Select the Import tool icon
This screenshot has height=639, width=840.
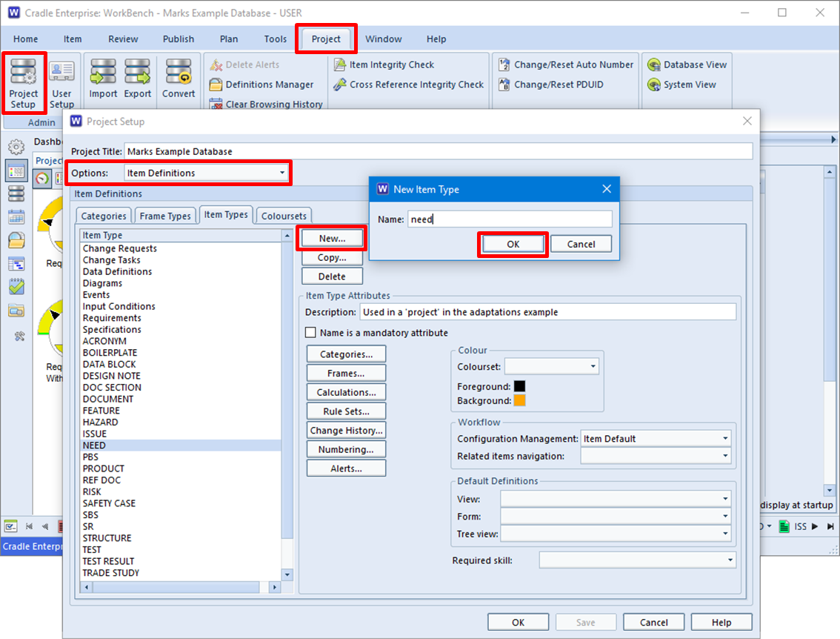(x=103, y=79)
